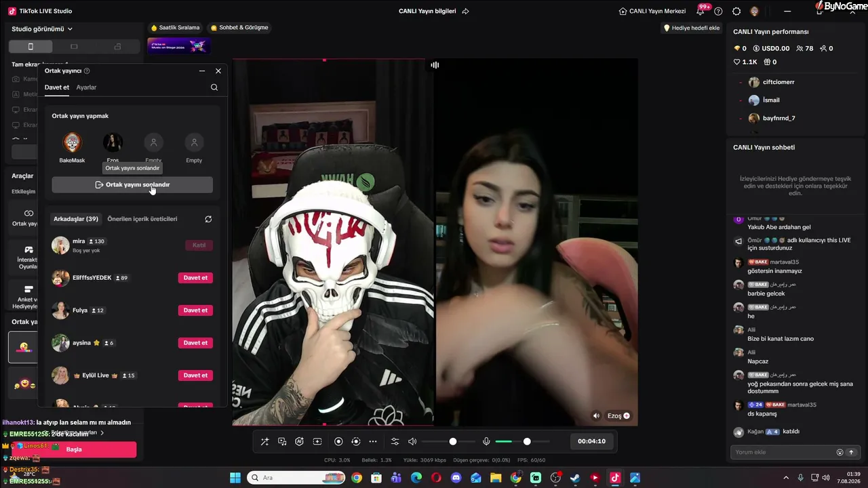868x488 pixels.
Task: Open the profile avatar in title bar
Action: pyautogui.click(x=755, y=12)
